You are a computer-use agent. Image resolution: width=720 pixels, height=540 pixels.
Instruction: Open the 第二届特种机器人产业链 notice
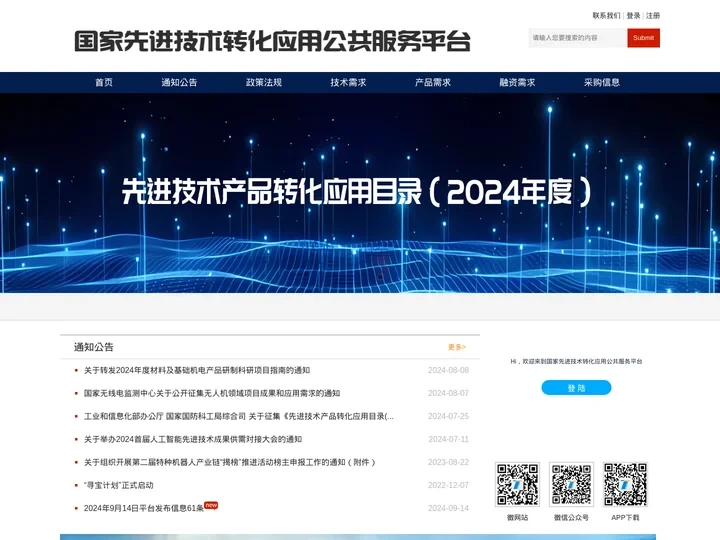tap(230, 462)
